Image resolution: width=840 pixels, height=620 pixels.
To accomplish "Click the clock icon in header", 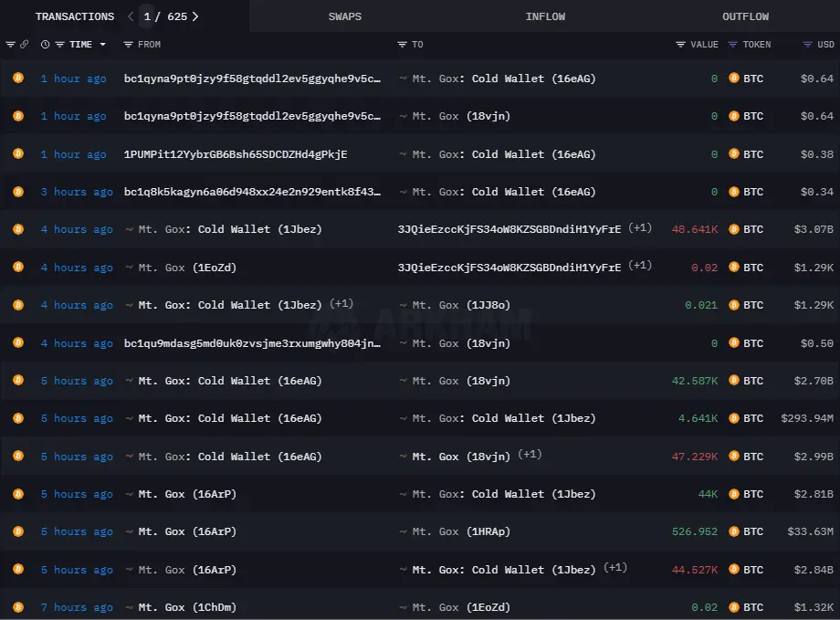I will 45,45.
